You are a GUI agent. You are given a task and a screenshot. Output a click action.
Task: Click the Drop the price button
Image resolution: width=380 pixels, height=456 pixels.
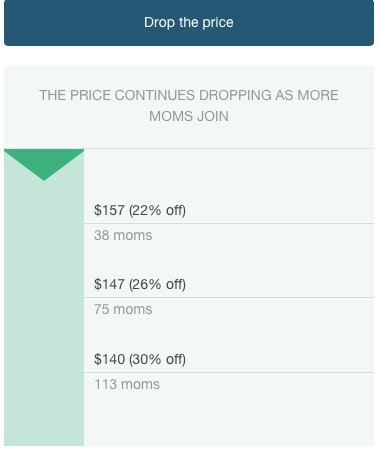tap(189, 23)
